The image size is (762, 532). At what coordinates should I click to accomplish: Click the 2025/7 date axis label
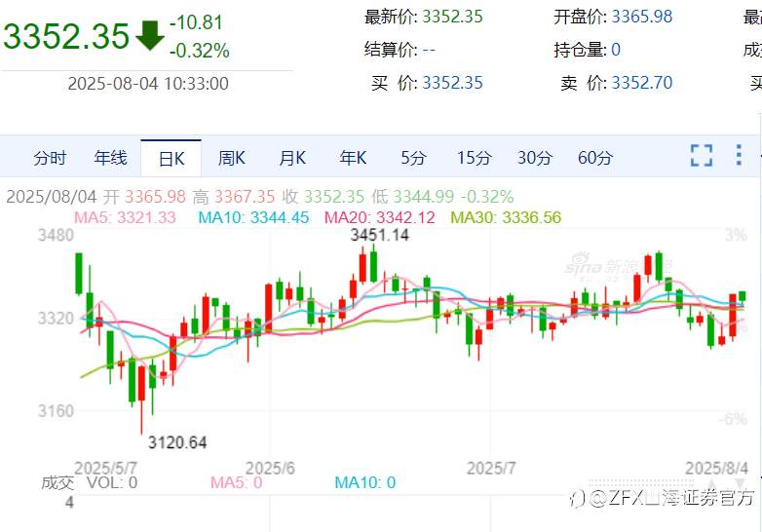click(491, 469)
